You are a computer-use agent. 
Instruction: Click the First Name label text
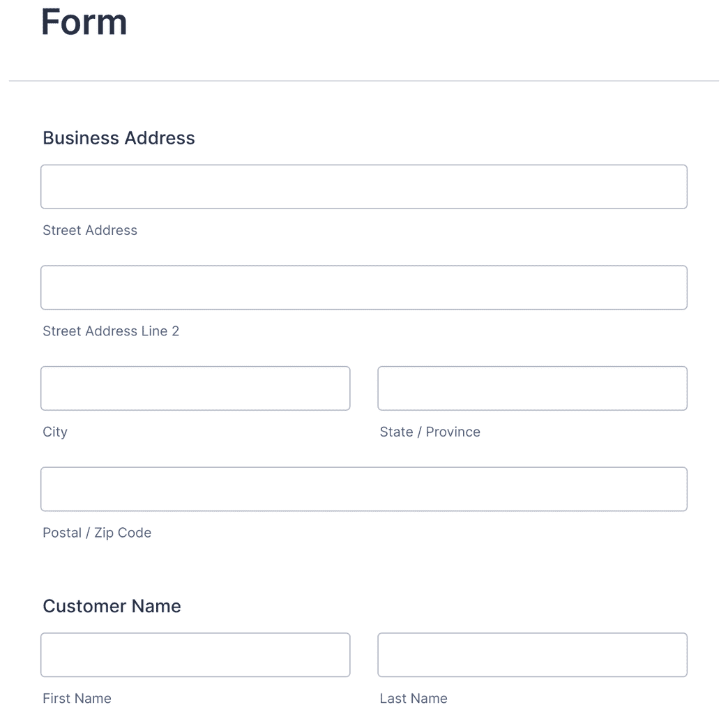tap(77, 698)
